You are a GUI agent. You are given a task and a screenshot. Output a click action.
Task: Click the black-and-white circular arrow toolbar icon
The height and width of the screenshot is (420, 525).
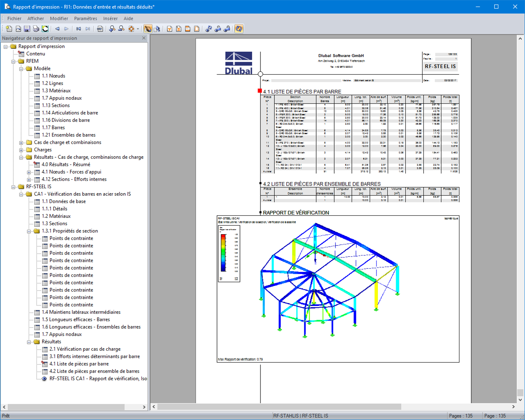pyautogui.click(x=45, y=29)
